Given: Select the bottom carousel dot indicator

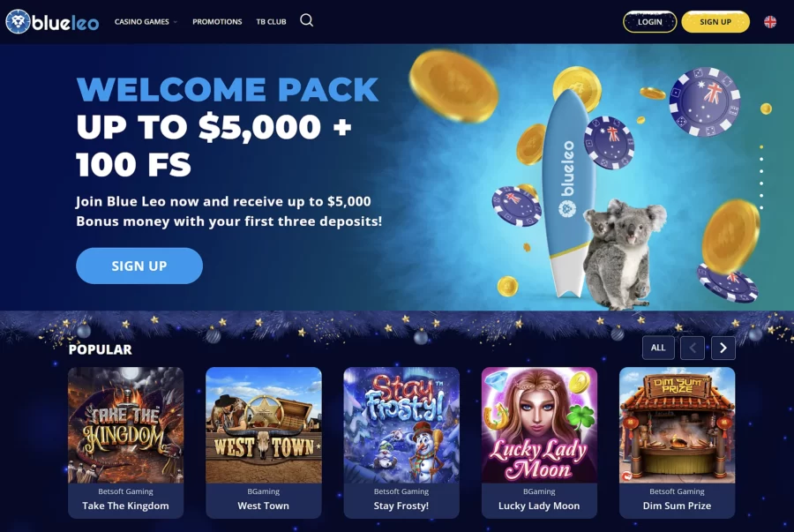Looking at the screenshot, I should pyautogui.click(x=761, y=207).
